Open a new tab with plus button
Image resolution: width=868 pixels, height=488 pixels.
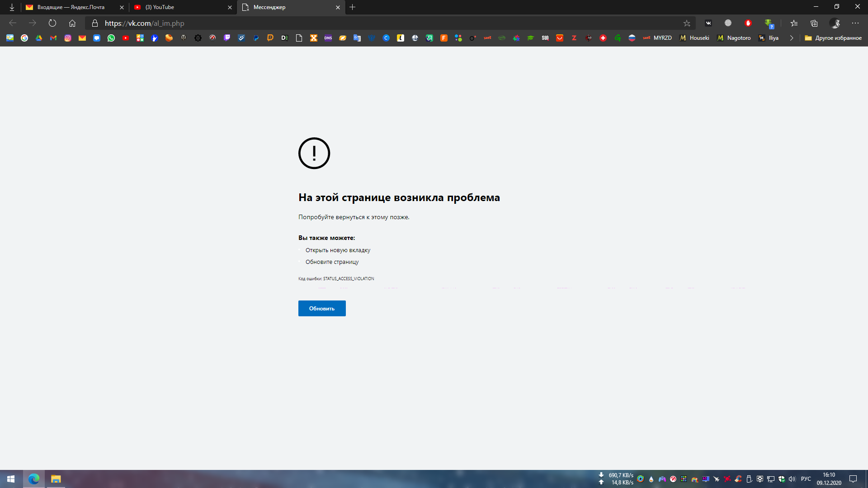[x=353, y=7]
